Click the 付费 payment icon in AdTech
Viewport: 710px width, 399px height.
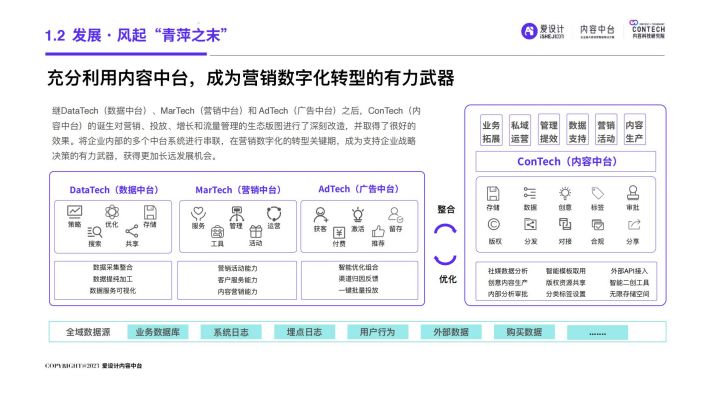[339, 232]
